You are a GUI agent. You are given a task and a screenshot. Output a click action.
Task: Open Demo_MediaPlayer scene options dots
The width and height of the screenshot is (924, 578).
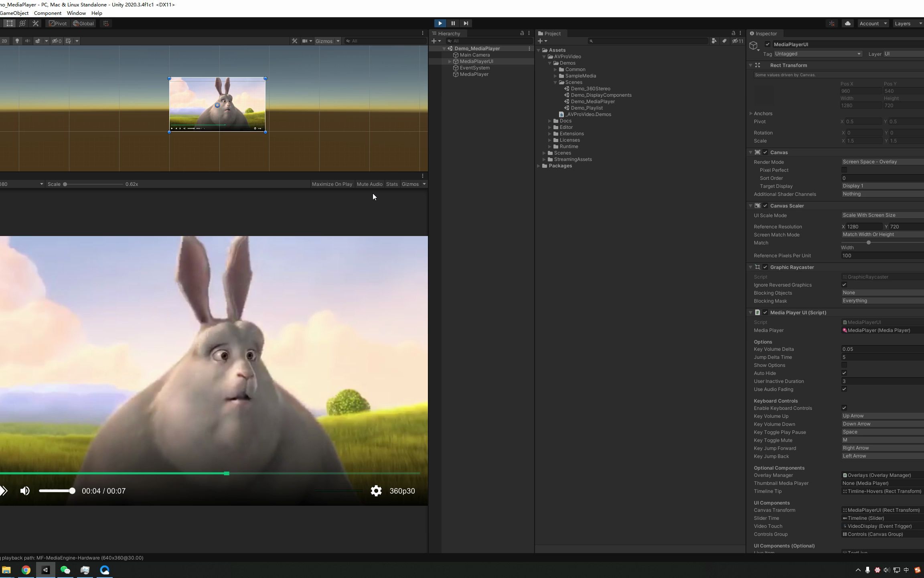529,49
